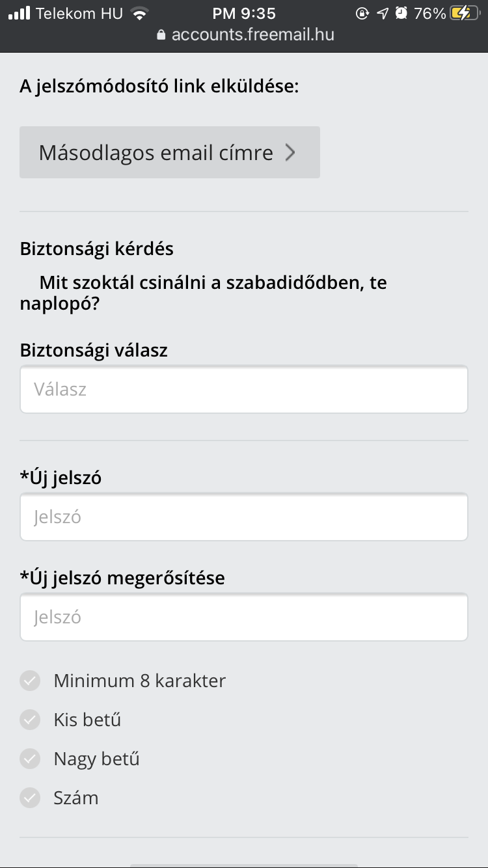This screenshot has width=488, height=868.
Task: Tap the accounts.freemail.hu address text
Action: [253, 34]
